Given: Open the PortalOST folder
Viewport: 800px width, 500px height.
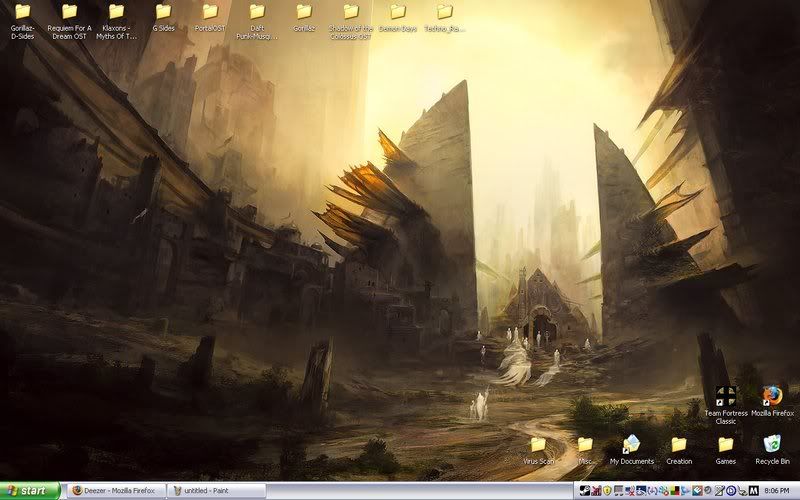Looking at the screenshot, I should (x=210, y=12).
